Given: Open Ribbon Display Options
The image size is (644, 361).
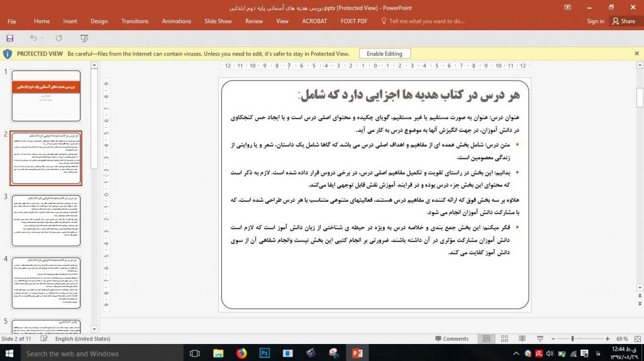Looking at the screenshot, I should (567, 7).
